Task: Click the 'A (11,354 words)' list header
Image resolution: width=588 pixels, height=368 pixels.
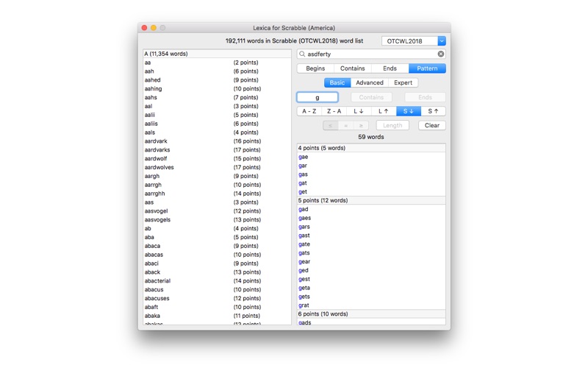Action: click(217, 54)
